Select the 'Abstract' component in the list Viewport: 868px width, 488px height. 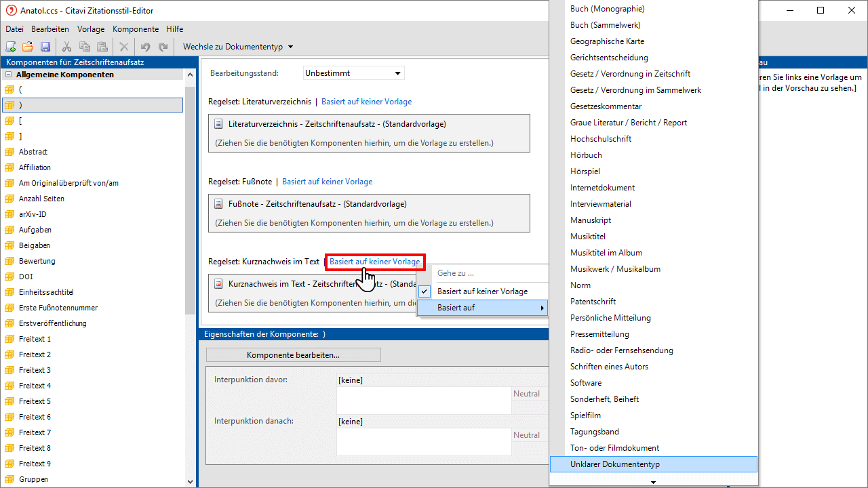(33, 152)
